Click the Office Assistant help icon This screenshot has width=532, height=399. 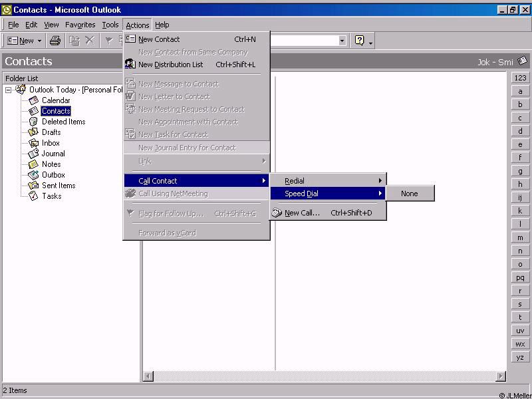click(x=359, y=41)
